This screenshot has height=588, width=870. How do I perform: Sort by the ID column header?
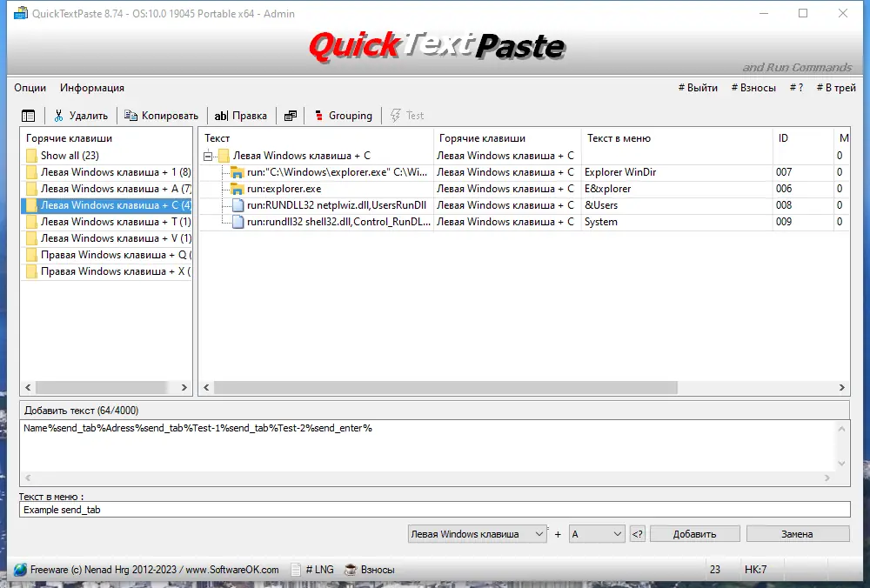(803, 138)
